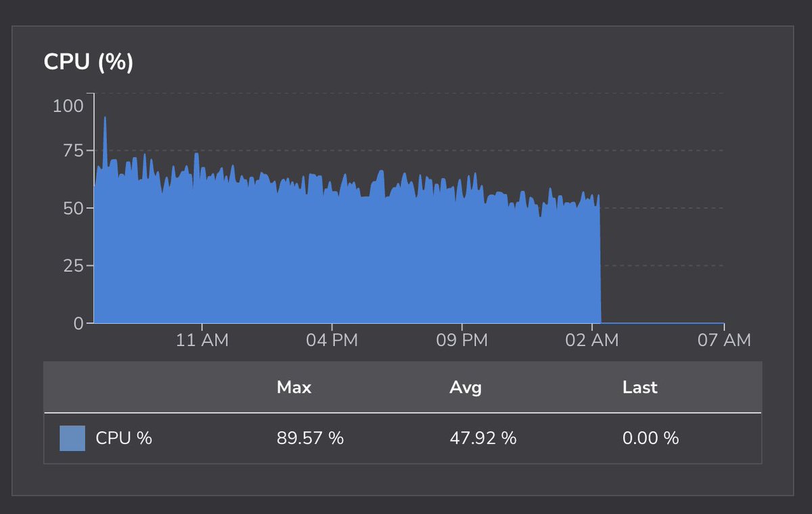Click the Avg column header
The width and height of the screenshot is (812, 514).
pyautogui.click(x=466, y=387)
